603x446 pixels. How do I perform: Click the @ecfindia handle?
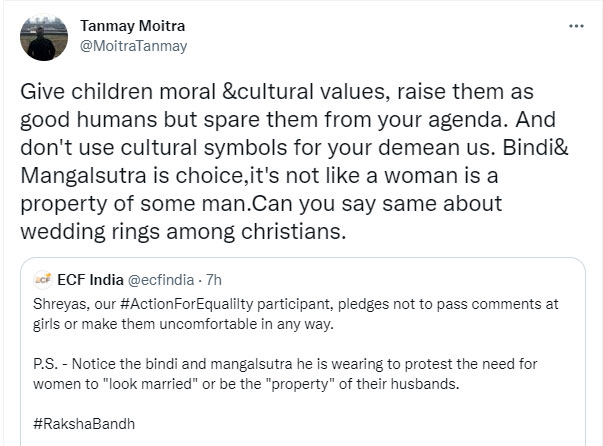click(161, 278)
